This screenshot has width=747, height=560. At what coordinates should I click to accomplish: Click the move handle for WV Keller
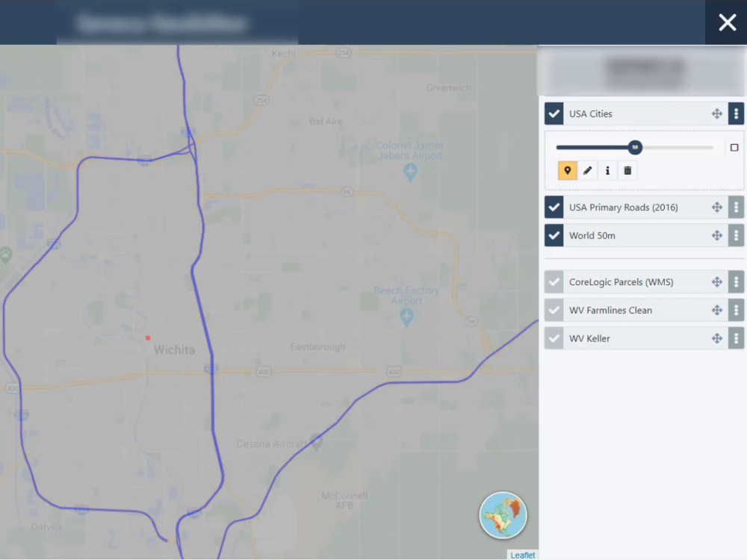click(x=716, y=338)
